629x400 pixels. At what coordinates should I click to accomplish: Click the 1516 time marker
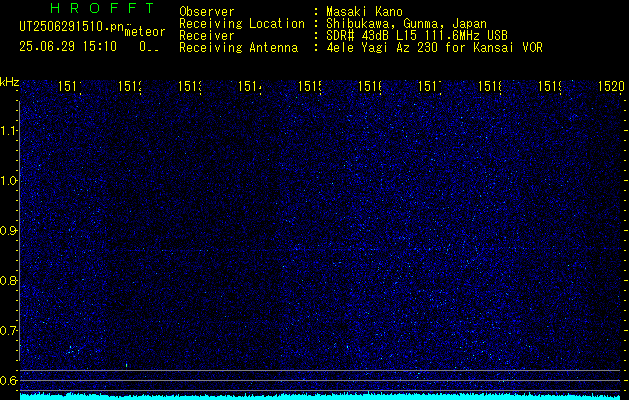(x=369, y=86)
